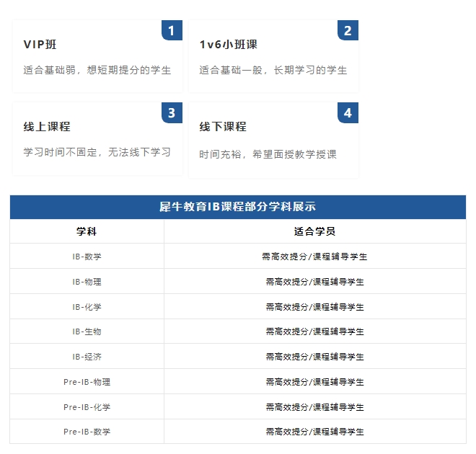476x454 pixels.
Task: Select the Pre-IB-化学 table cell
Action: [x=87, y=407]
